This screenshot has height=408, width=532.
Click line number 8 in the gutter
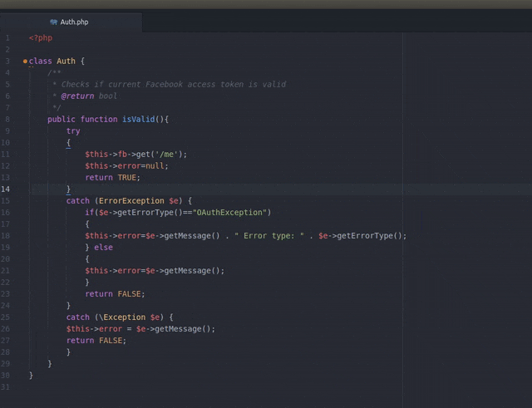tap(7, 120)
